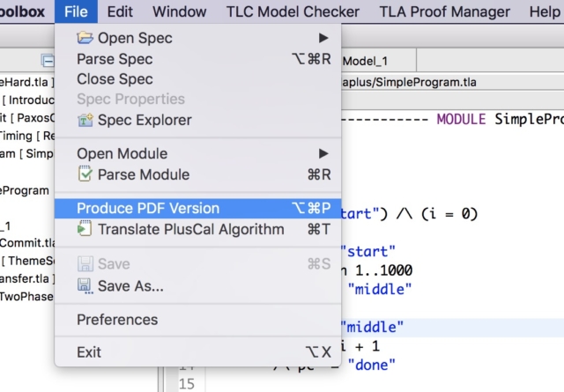Click the Translate PlusCal Algorithm icon

85,229
